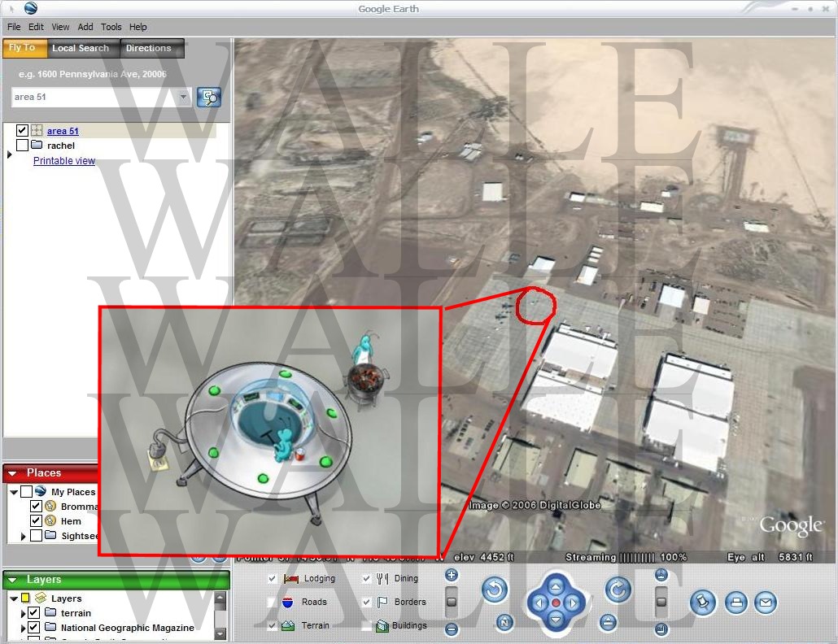Pan the map right with the arrow

573,603
